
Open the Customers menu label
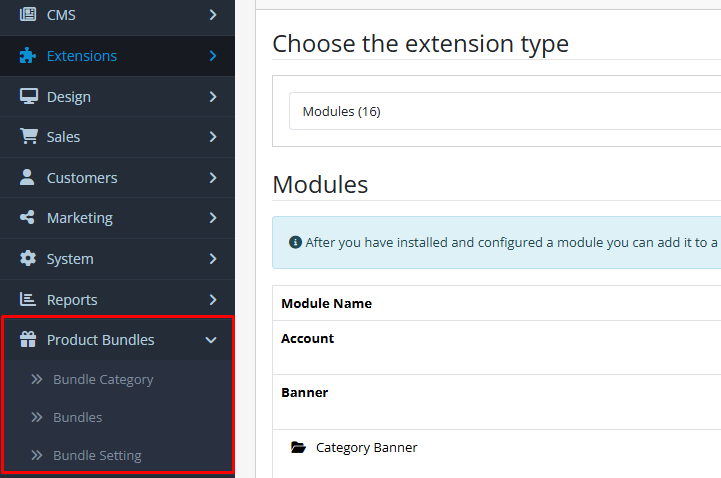(82, 178)
